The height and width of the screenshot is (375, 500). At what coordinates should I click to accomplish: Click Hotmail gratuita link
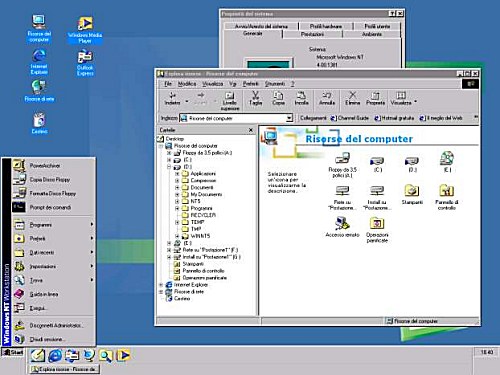point(394,118)
